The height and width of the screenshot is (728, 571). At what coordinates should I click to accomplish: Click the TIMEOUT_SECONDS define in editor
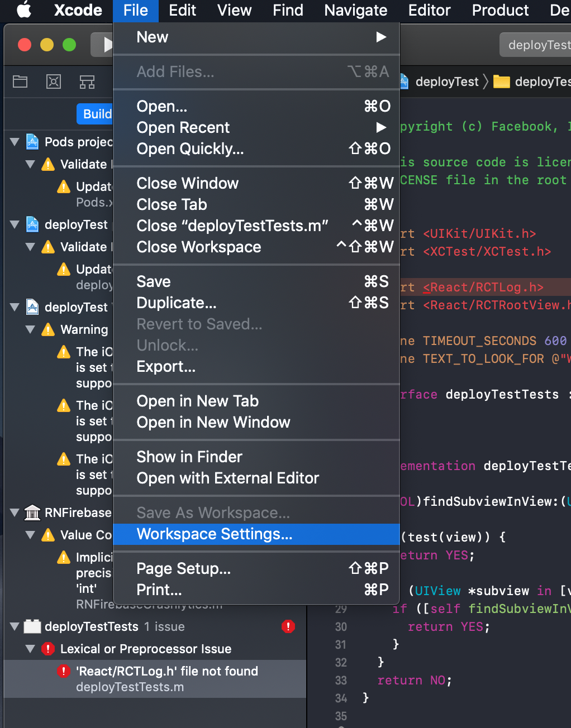[x=479, y=341]
